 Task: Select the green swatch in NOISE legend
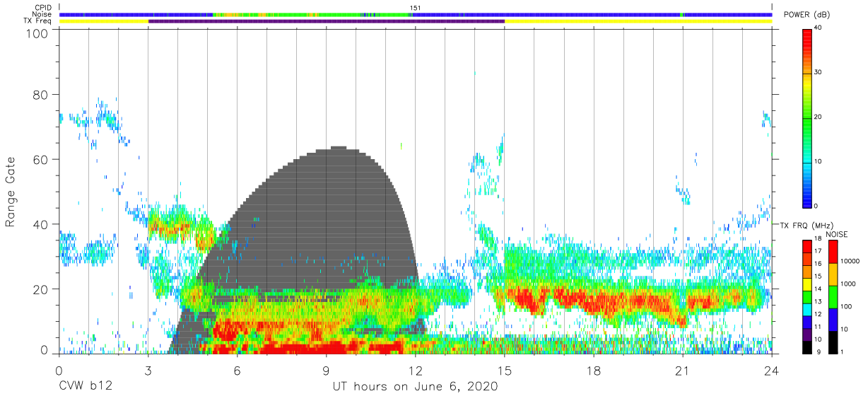coord(833,296)
